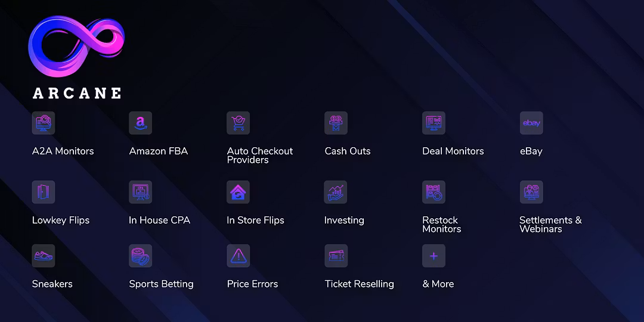644x322 pixels.
Task: Open the Cash Outs icon
Action: point(336,123)
